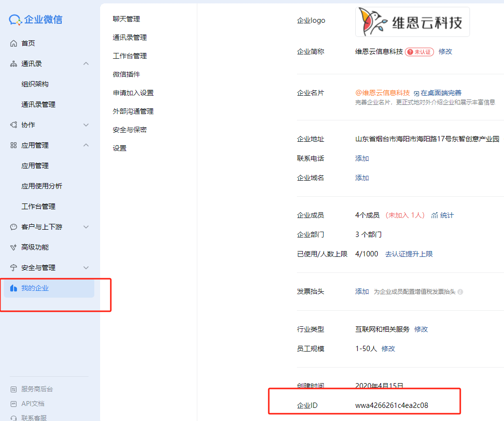Viewport: 504px width, 421px height.
Task: Click the 1-50人 staff size value
Action: coord(366,349)
